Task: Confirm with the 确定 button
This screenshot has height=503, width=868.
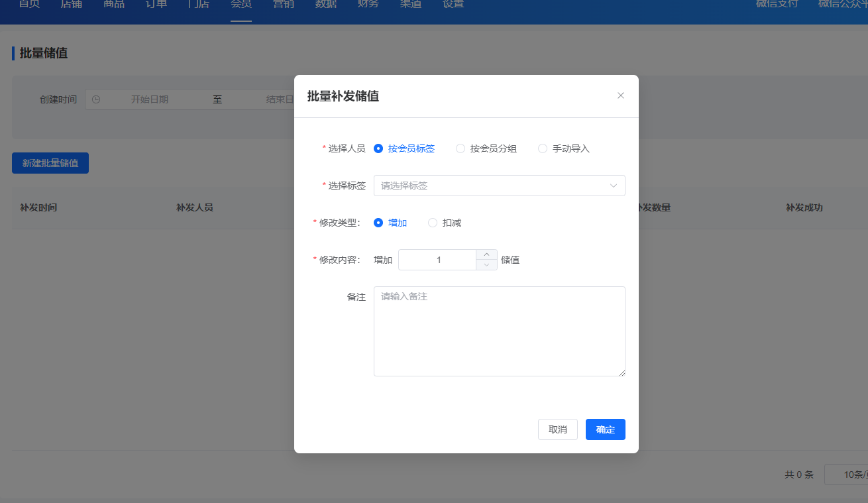Action: 606,429
